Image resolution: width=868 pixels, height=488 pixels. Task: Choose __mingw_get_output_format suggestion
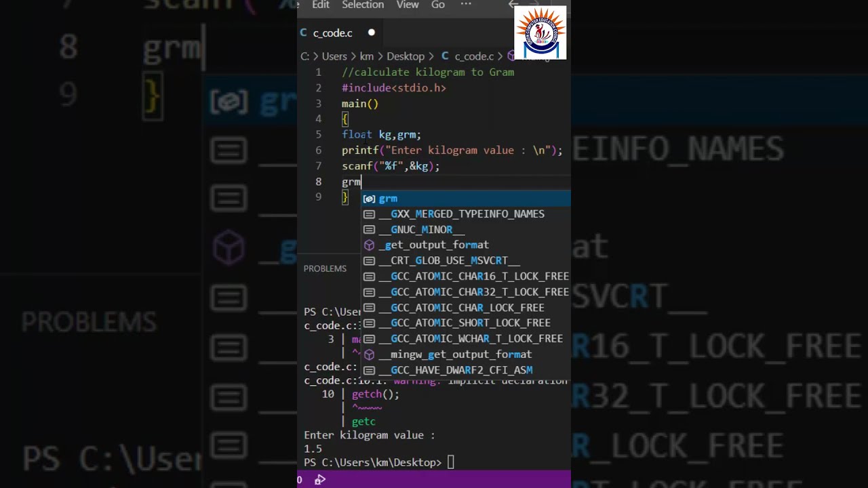(466, 354)
